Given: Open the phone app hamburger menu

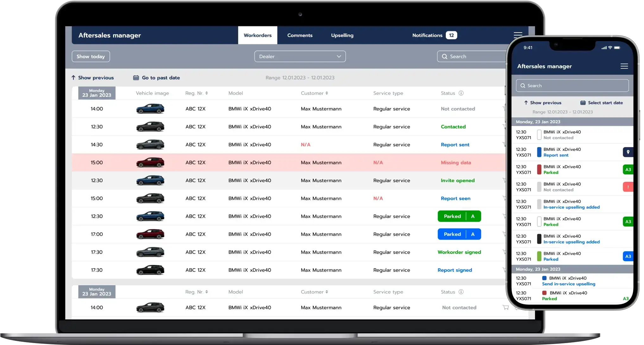Looking at the screenshot, I should [624, 66].
